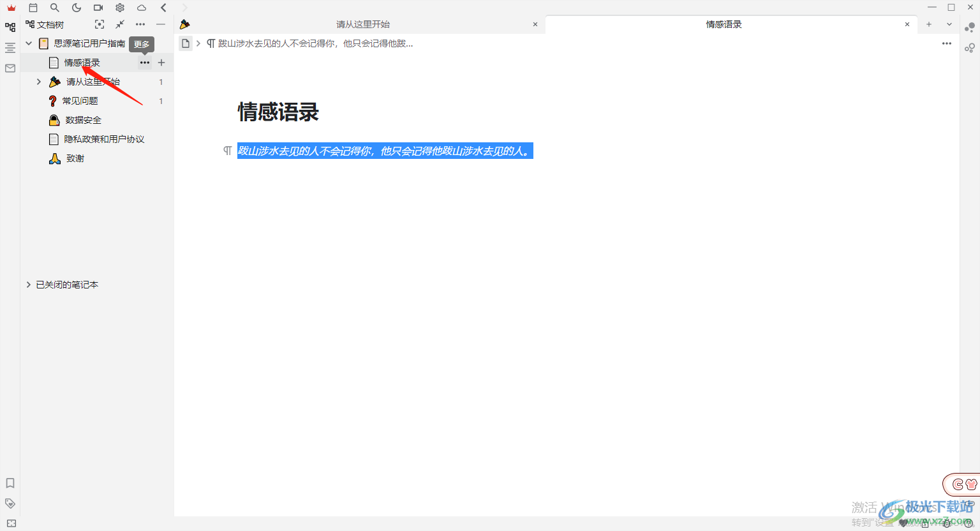Screen dimensions: 980x531
Task: Click 文档树 panel title
Action: coord(50,24)
